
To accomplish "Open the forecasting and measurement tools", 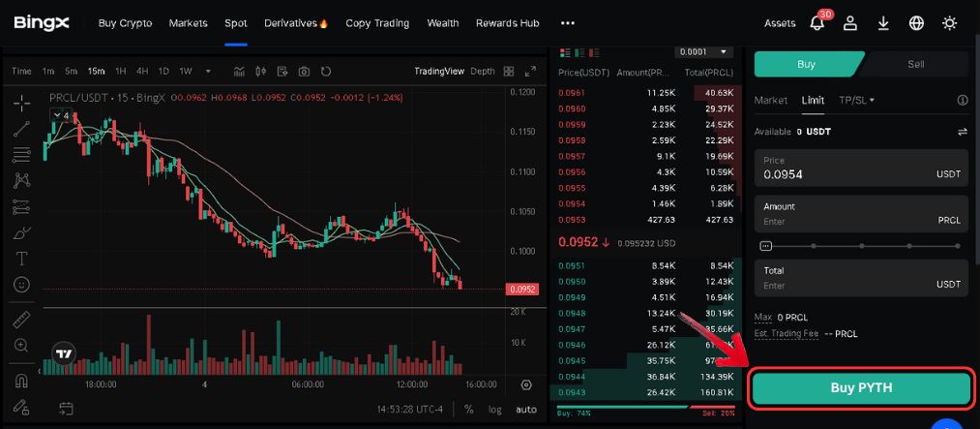I will coord(22,206).
